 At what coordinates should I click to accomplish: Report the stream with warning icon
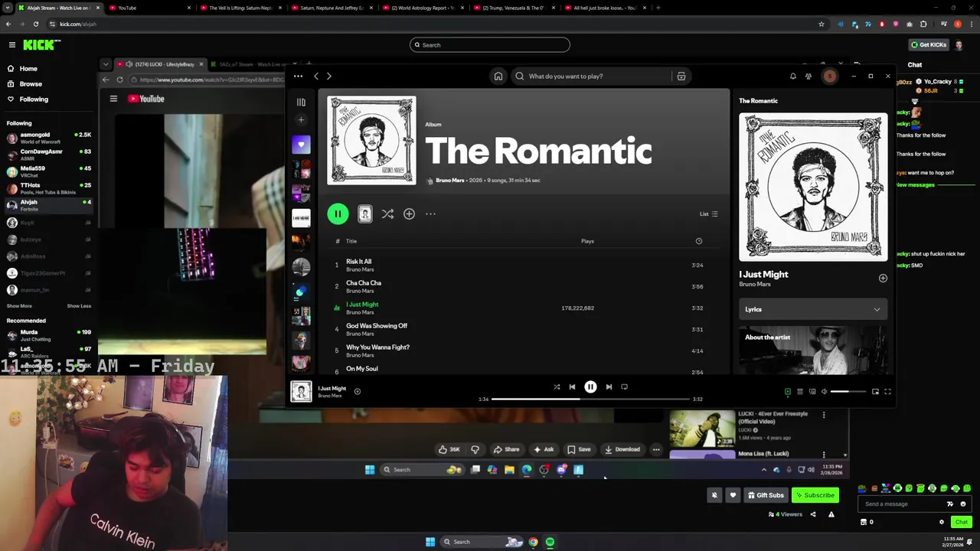[x=831, y=514]
